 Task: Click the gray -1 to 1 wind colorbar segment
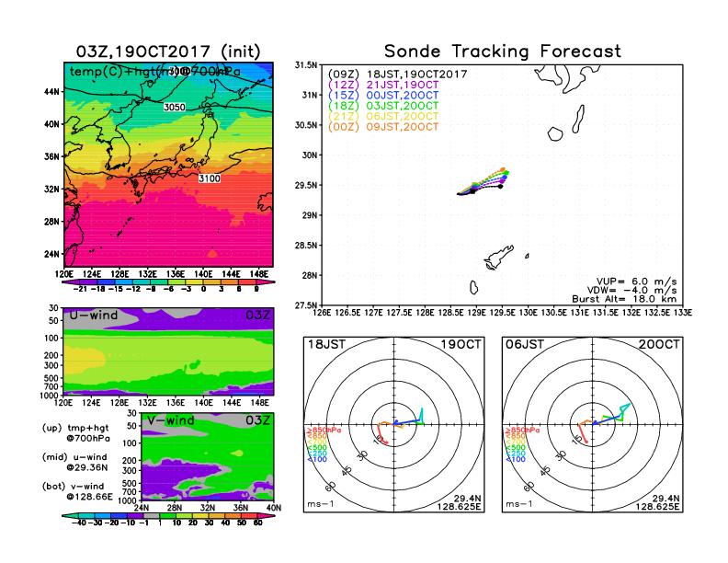coord(151,515)
